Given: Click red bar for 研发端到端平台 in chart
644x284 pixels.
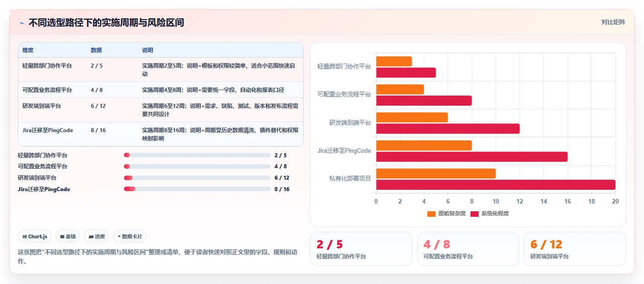Looking at the screenshot, I should (x=448, y=129).
